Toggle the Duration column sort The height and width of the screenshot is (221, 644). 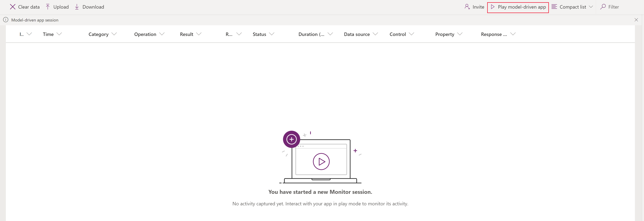click(310, 34)
